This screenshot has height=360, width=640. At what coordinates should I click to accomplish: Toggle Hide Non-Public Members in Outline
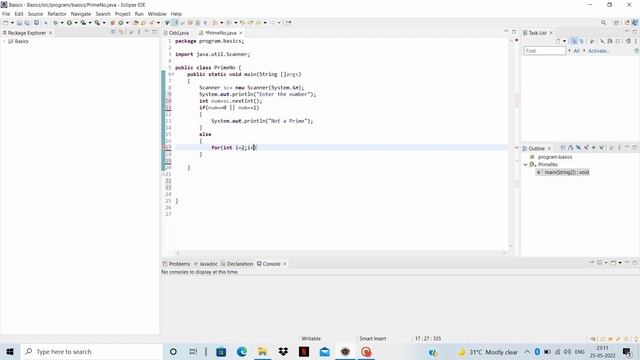coord(594,147)
